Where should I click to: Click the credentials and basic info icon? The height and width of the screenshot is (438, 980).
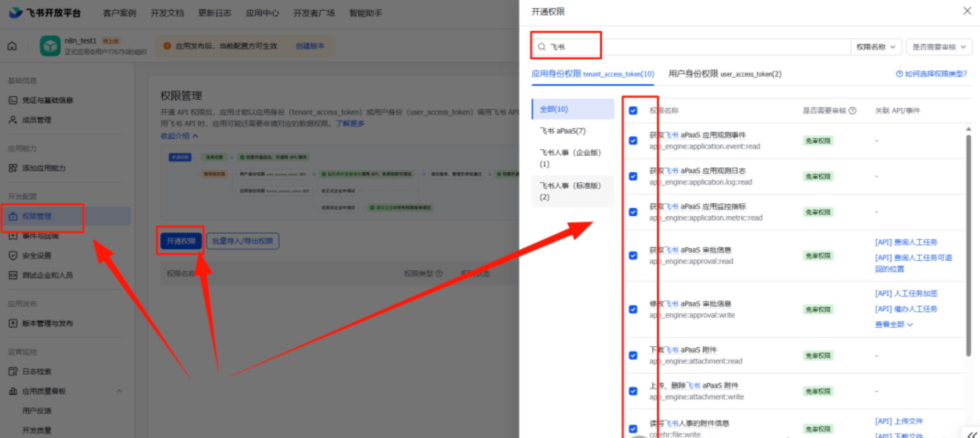13,100
